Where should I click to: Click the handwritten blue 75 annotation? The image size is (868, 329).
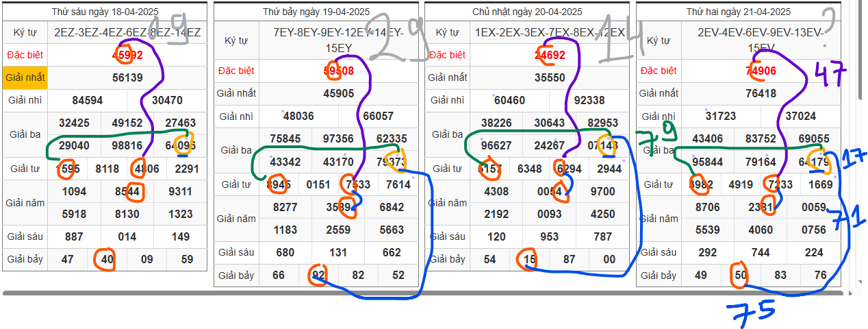pyautogui.click(x=753, y=312)
